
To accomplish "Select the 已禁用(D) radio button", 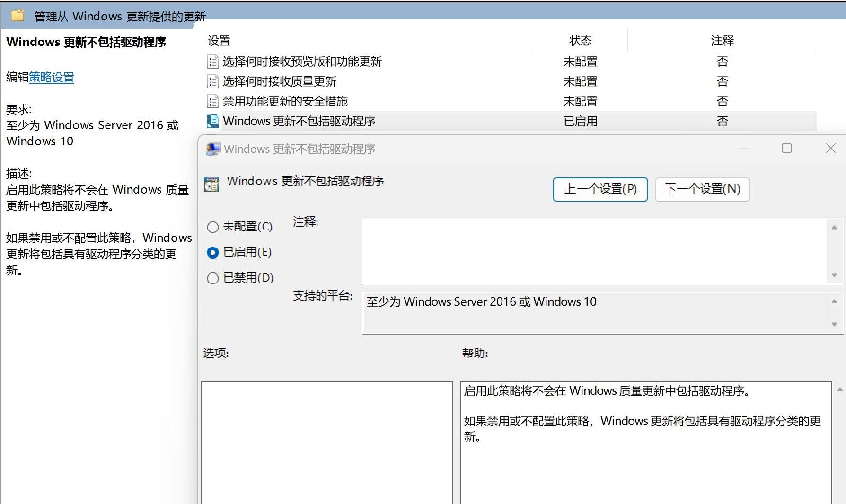I will click(x=213, y=278).
